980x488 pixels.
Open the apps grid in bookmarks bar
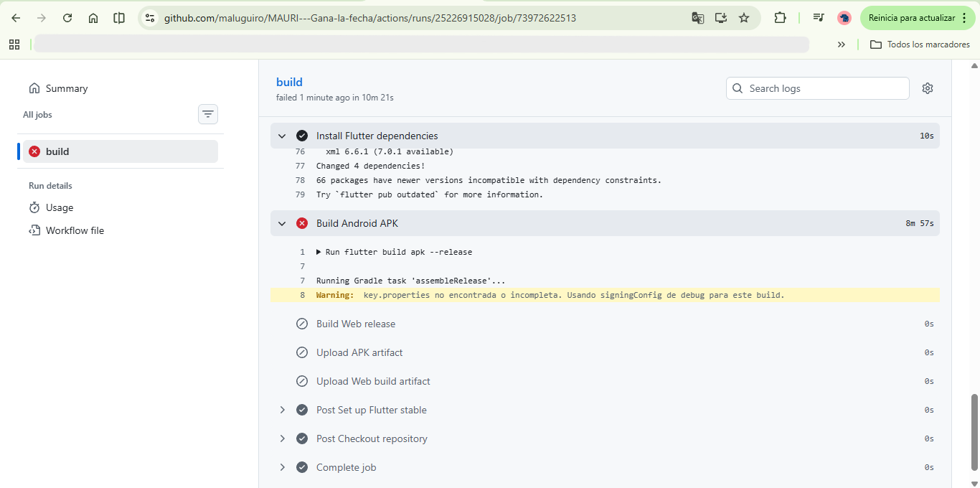pos(14,44)
